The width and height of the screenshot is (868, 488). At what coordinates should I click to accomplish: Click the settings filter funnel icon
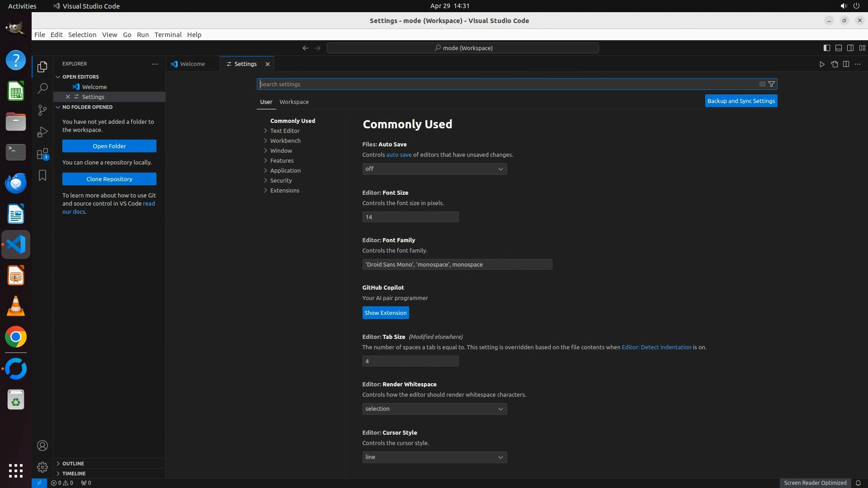(772, 84)
